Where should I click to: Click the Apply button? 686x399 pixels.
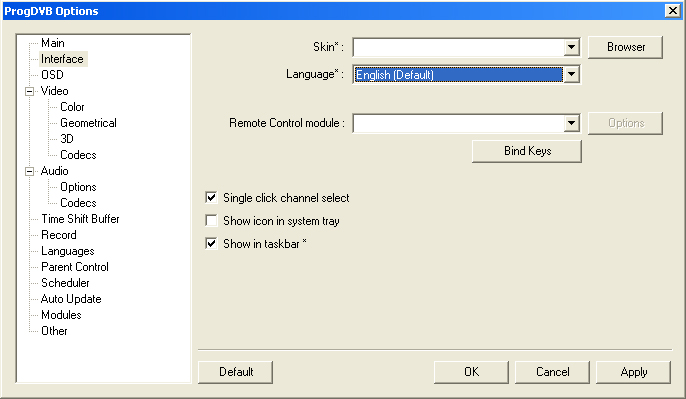coord(634,372)
